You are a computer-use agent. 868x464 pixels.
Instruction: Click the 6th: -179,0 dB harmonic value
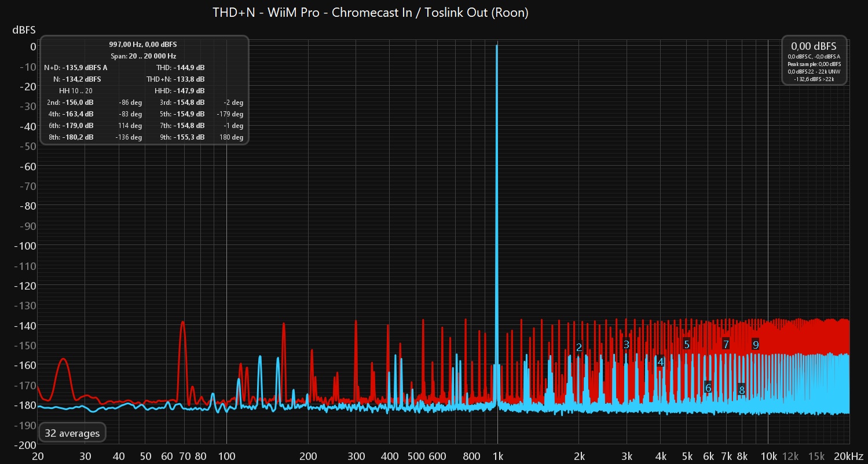71,126
